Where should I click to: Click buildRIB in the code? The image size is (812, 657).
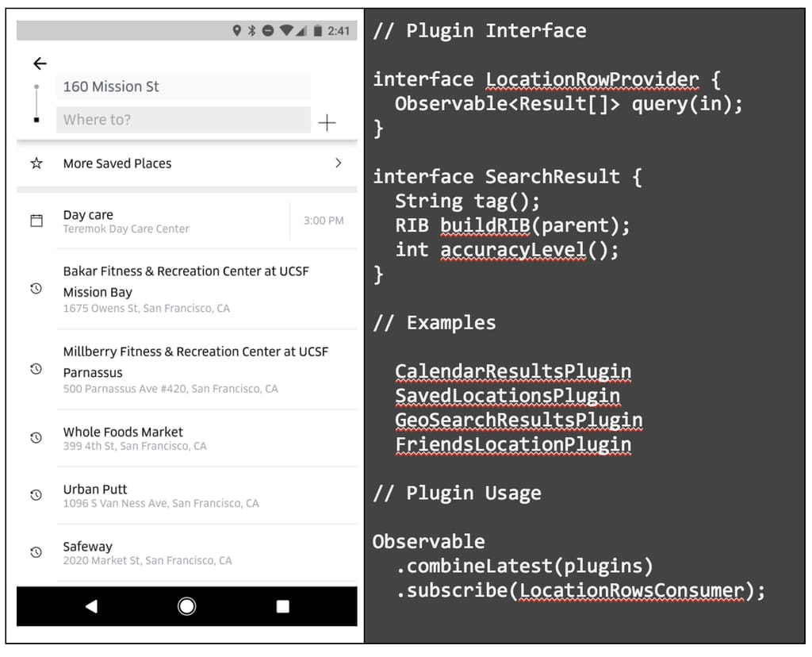(x=485, y=225)
